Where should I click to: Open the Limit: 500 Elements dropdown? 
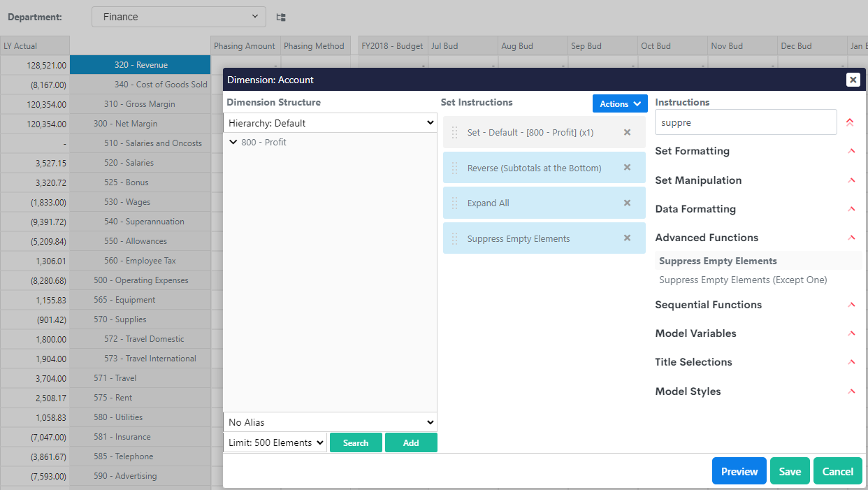pyautogui.click(x=275, y=442)
